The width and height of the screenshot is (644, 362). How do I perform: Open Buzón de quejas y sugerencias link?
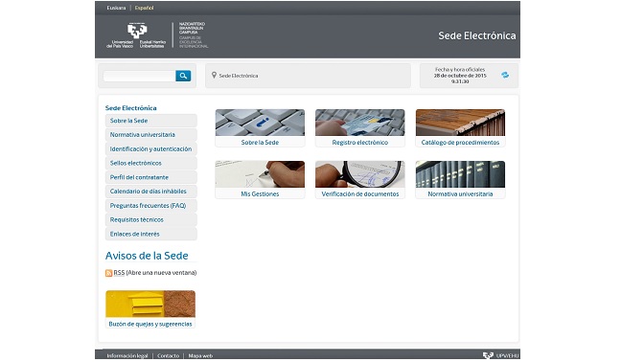[150, 324]
